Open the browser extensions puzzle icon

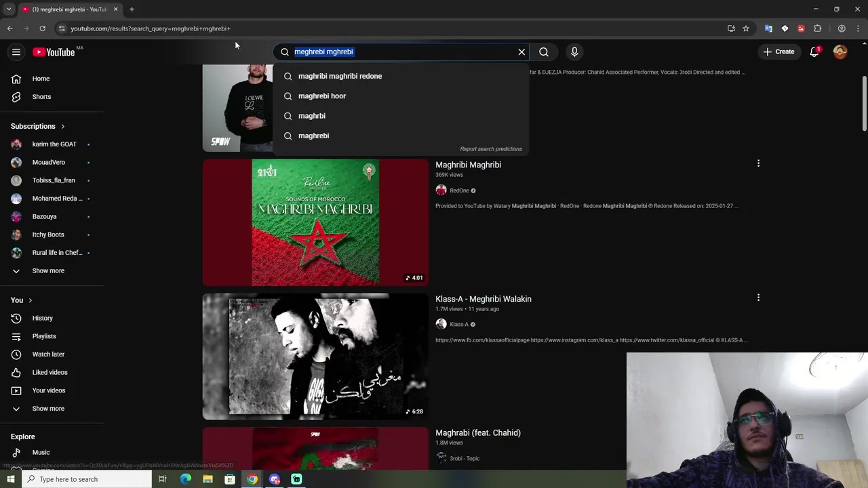pos(817,28)
